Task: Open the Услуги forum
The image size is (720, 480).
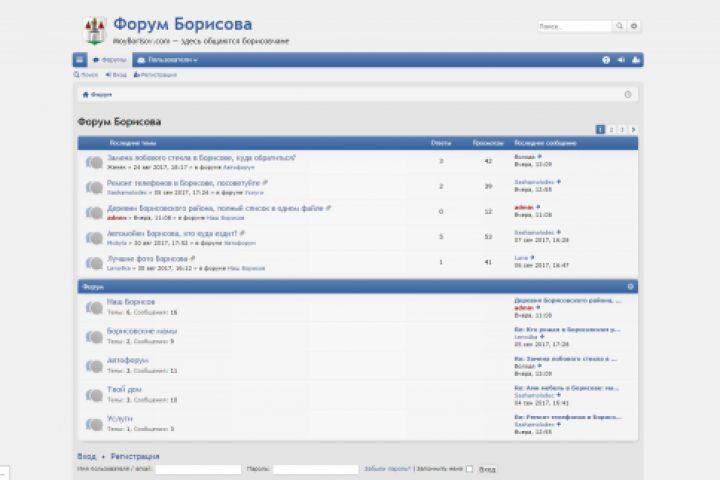Action: click(119, 418)
